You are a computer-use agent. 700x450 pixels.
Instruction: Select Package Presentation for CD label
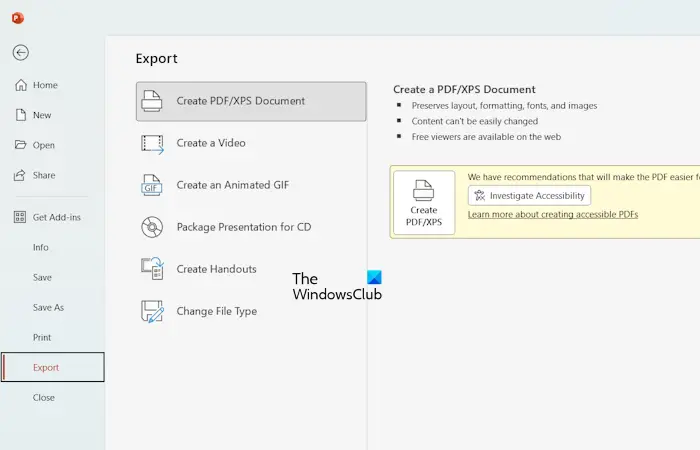click(244, 227)
